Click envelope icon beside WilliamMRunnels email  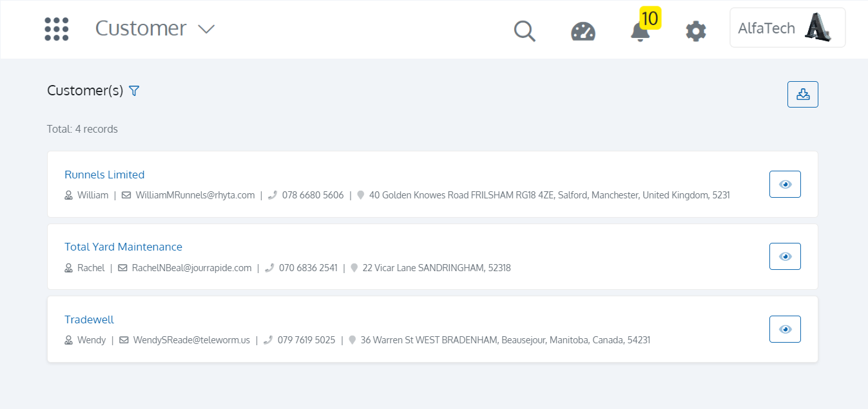(126, 195)
